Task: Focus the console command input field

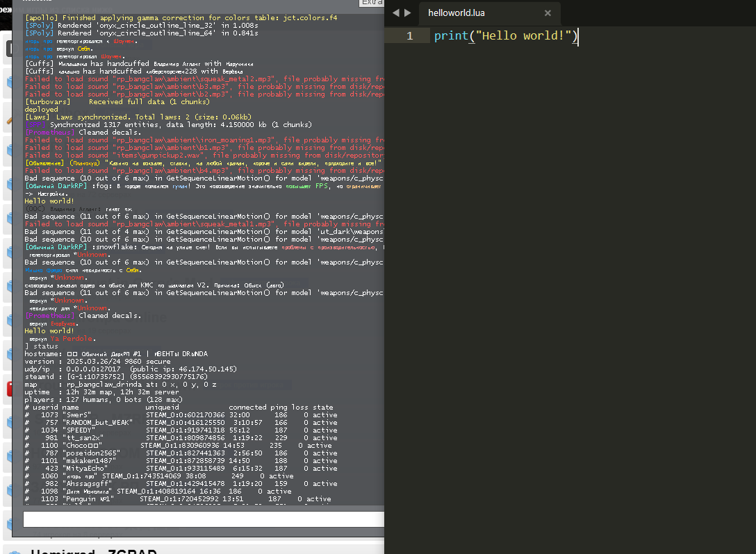Action: coord(203,519)
